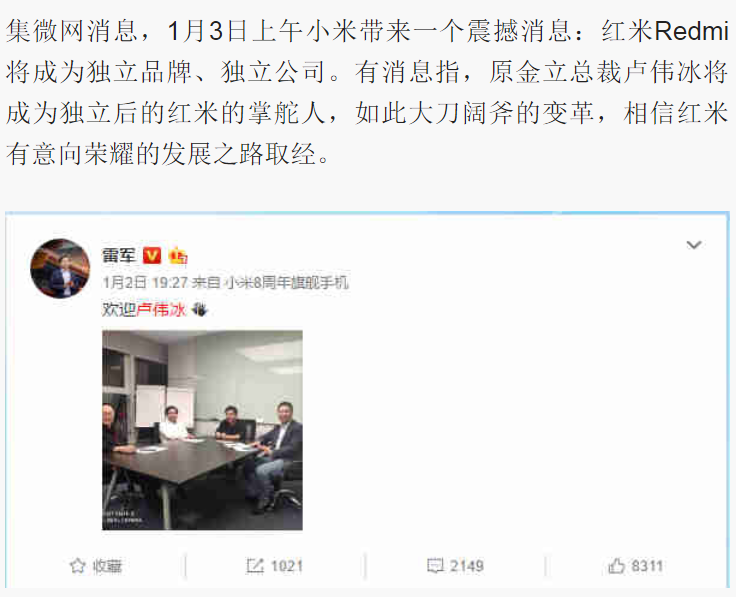
Task: Click the 收藏 star icon
Action: (77, 566)
